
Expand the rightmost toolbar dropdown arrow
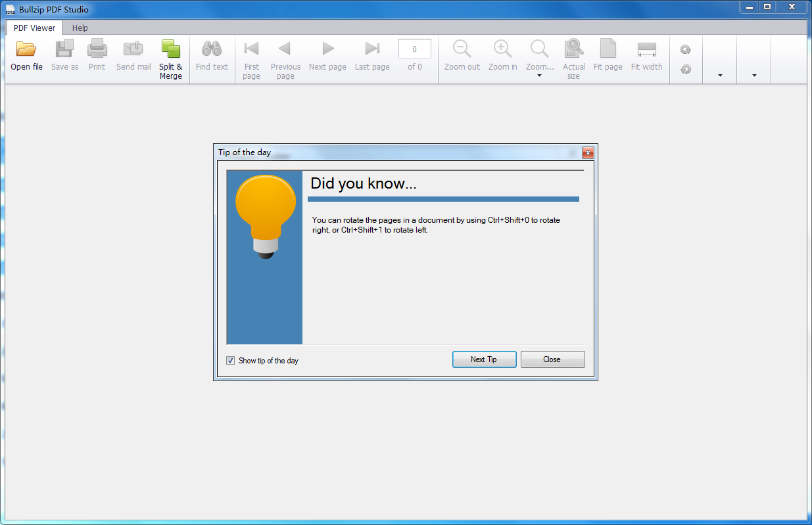[x=753, y=75]
